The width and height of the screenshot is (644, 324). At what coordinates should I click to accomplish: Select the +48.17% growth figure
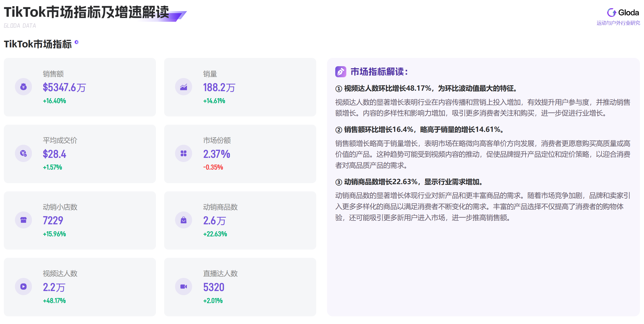pos(54,301)
